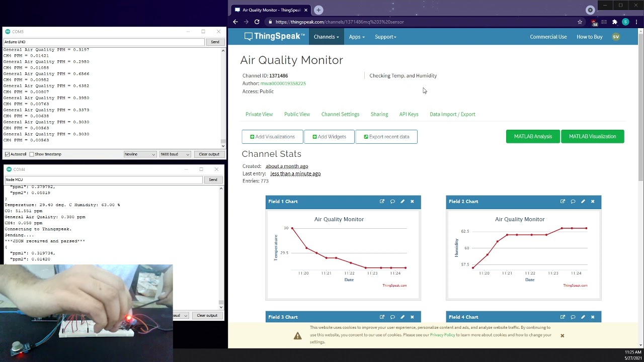Screen dimensions: 644x362
Task: Open the Sharing tab
Action: coord(379,114)
